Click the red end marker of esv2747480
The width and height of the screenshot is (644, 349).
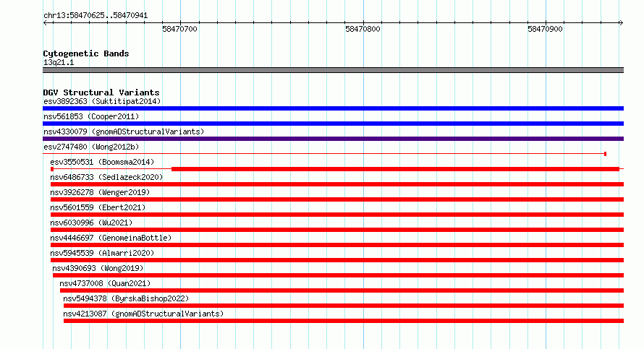pos(606,154)
